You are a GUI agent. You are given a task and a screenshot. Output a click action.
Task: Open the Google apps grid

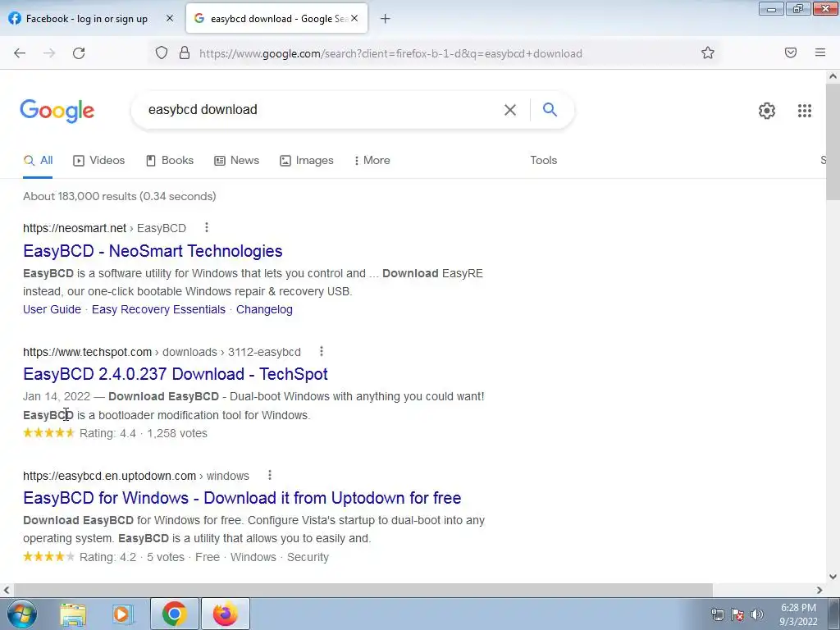(x=804, y=111)
